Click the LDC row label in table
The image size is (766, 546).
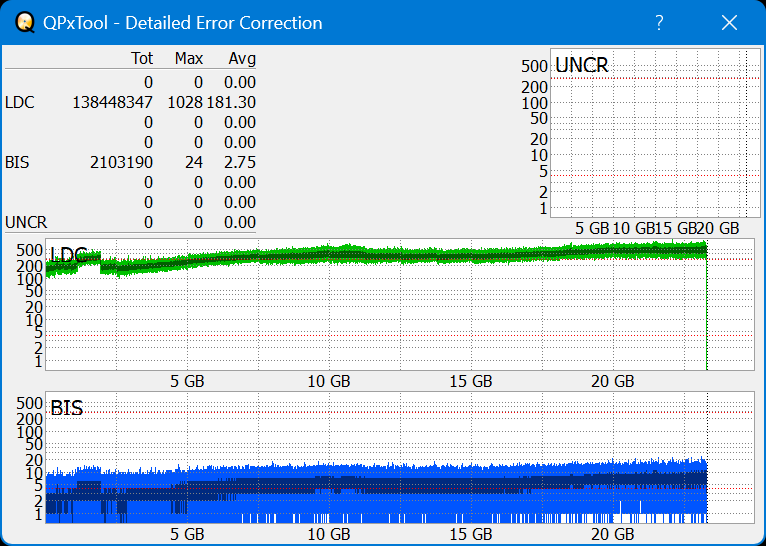(20, 103)
